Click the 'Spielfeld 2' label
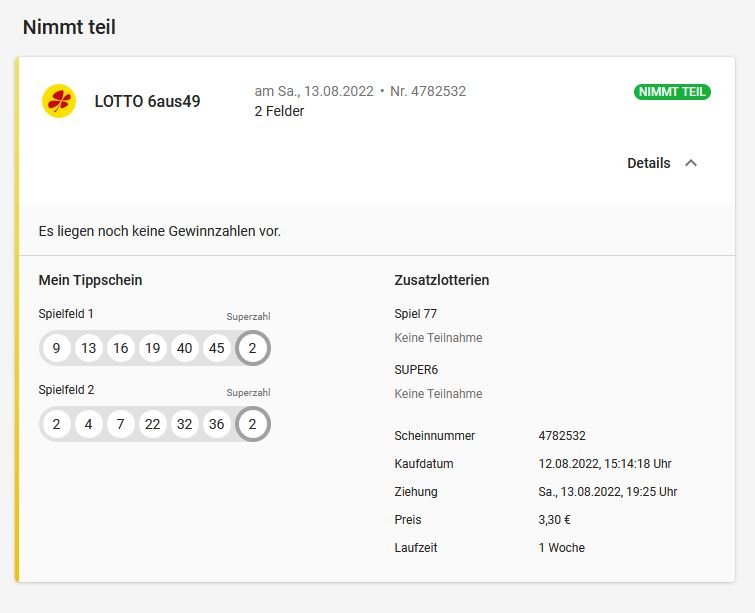 point(66,390)
